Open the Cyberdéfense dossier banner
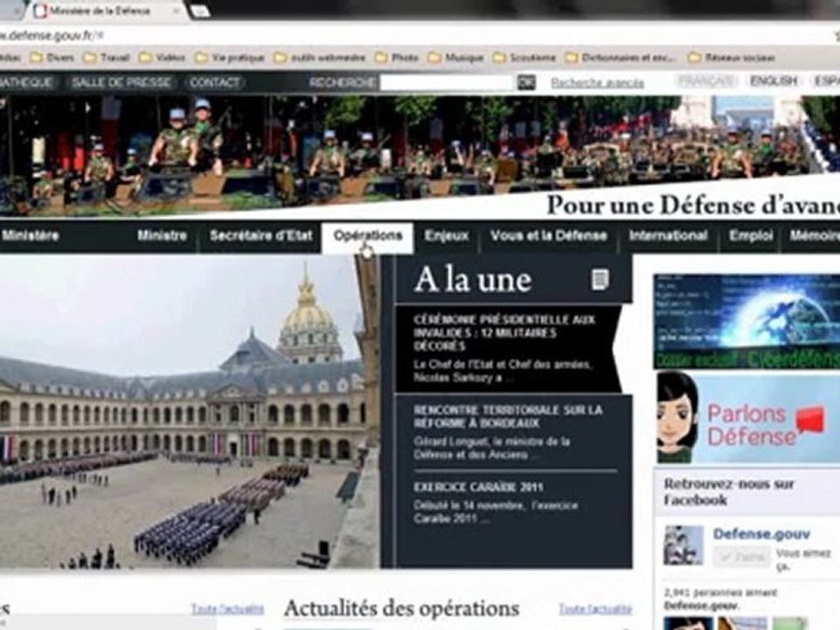Viewport: 840px width, 630px height. click(x=746, y=321)
